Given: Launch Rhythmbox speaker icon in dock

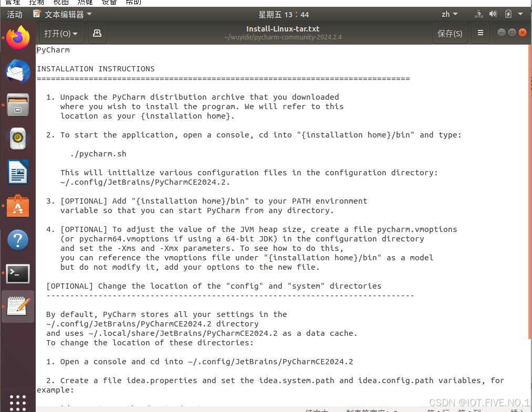Looking at the screenshot, I should click(18, 139).
